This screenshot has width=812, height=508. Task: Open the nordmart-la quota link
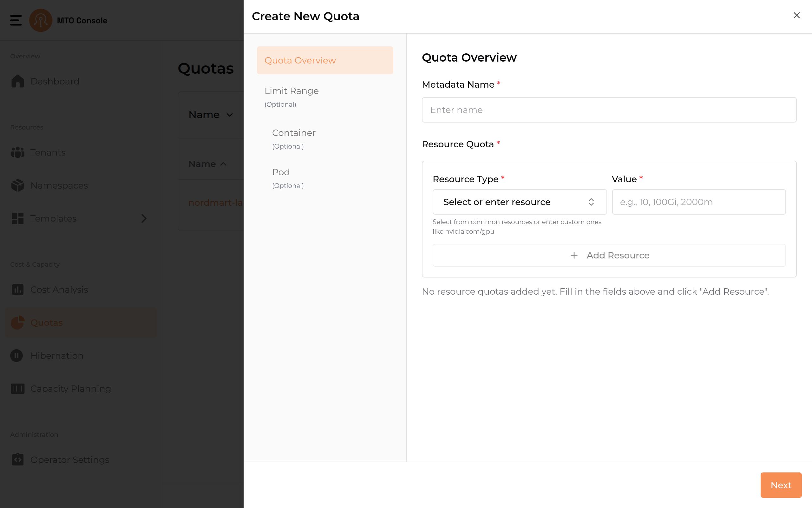click(216, 203)
